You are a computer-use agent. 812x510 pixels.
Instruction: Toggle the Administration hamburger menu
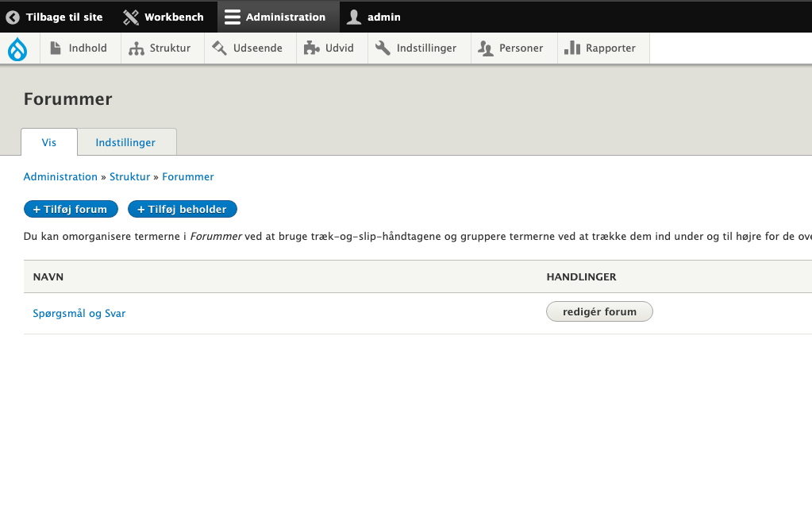pos(232,17)
